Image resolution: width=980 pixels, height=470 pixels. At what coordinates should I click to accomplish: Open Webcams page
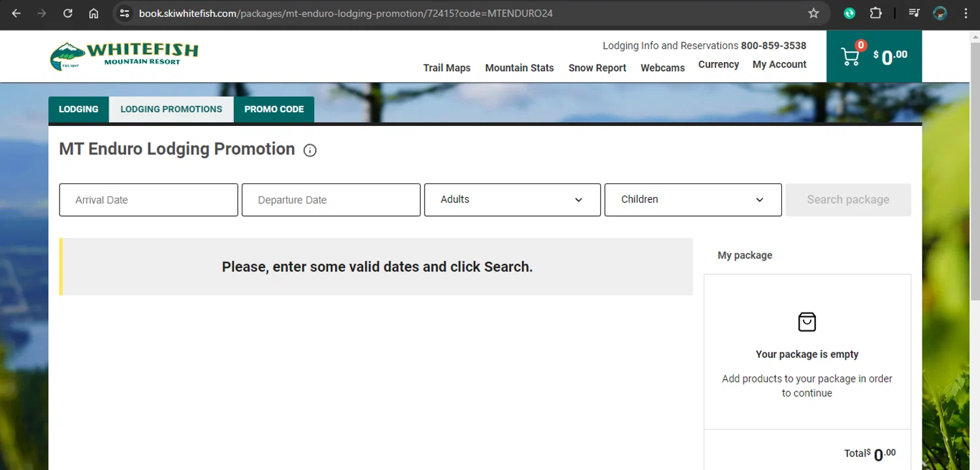click(x=662, y=68)
